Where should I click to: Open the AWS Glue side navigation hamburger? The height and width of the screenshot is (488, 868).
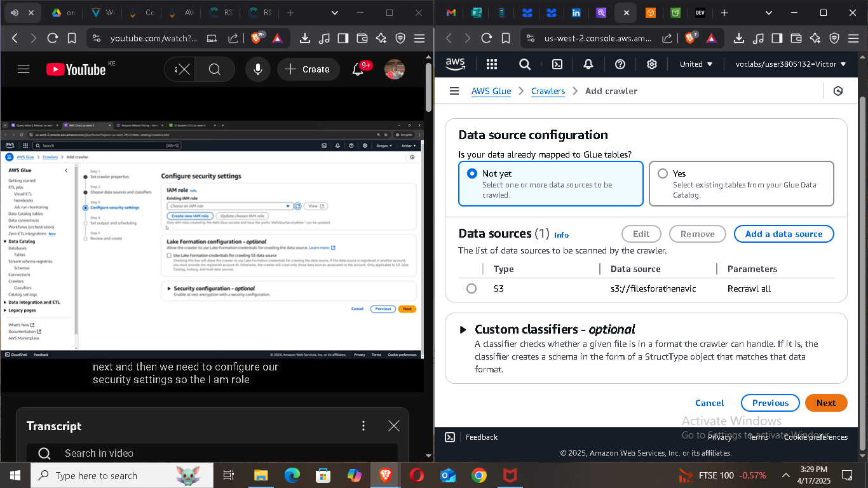click(x=454, y=91)
